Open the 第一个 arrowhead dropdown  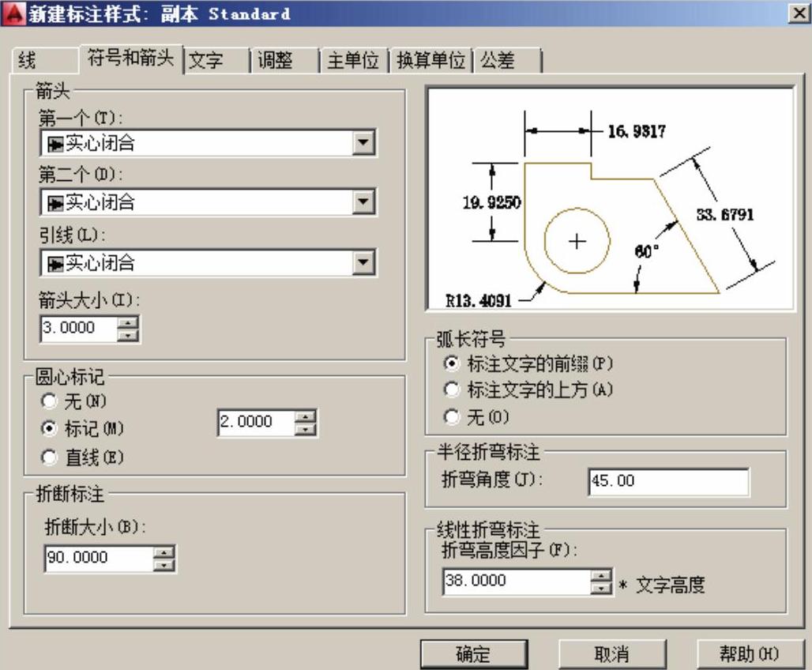pos(363,143)
